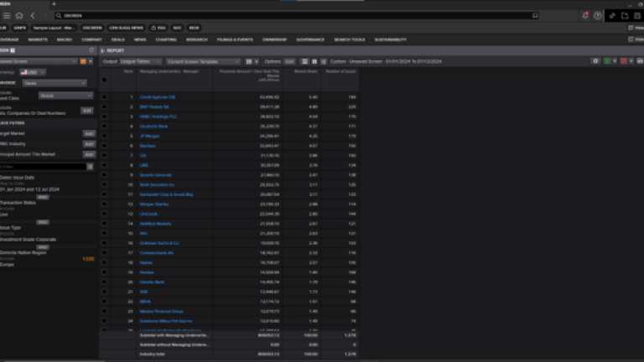644x362 pixels.
Task: Select the Deutsche Bank row checkbox
Action: (104, 125)
